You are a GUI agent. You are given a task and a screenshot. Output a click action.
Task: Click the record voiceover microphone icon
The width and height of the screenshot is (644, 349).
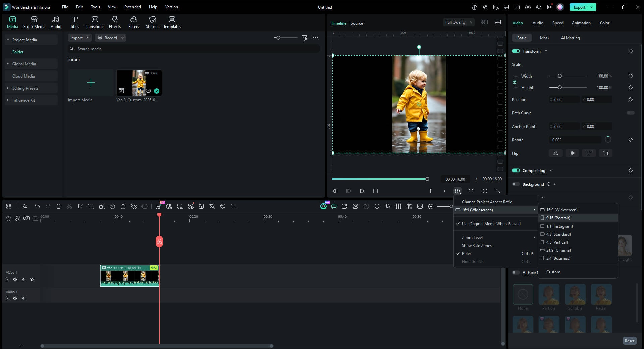pos(388,206)
